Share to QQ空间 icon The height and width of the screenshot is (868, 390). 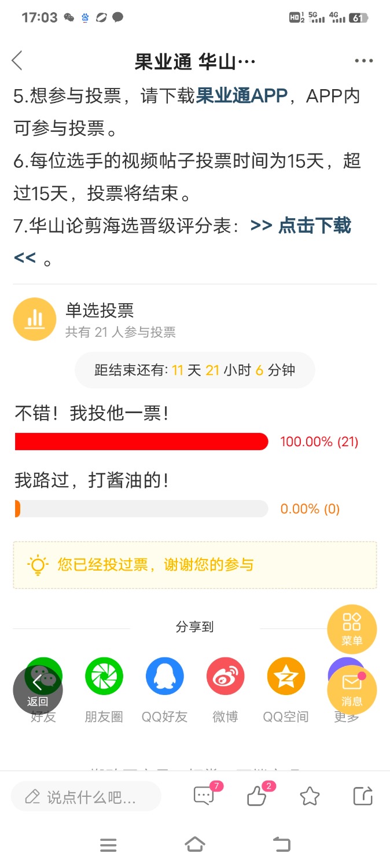(286, 676)
